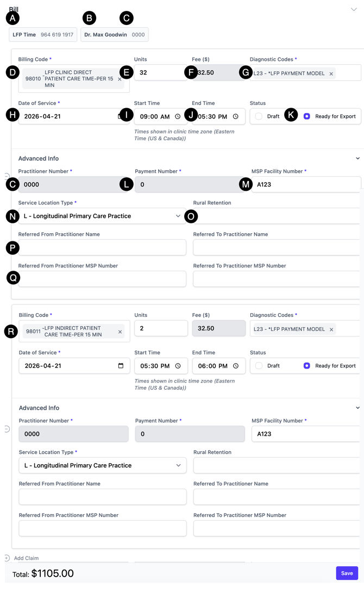This screenshot has height=593, width=364.
Task: Select Ready for Export on 98011 claim
Action: pyautogui.click(x=307, y=366)
